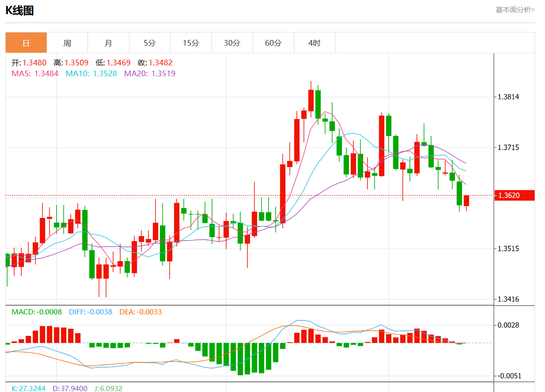Click the K: 27.3244 KDJ value

(29, 388)
